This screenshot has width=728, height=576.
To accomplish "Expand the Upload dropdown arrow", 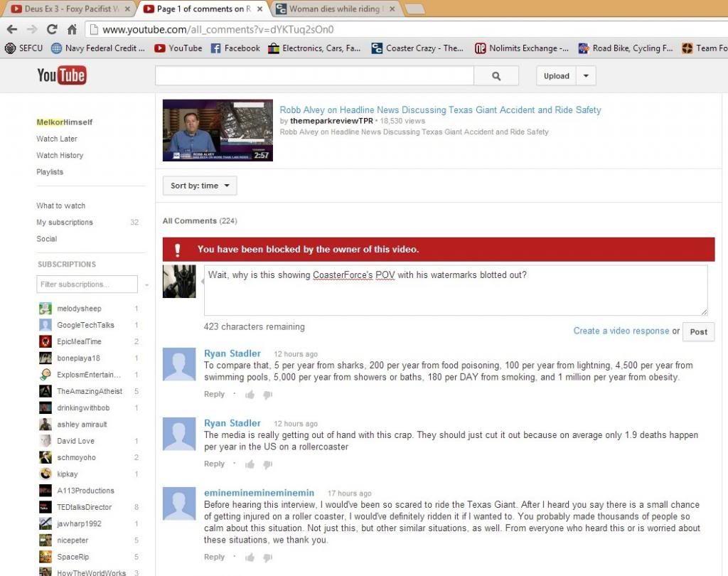I will (586, 75).
